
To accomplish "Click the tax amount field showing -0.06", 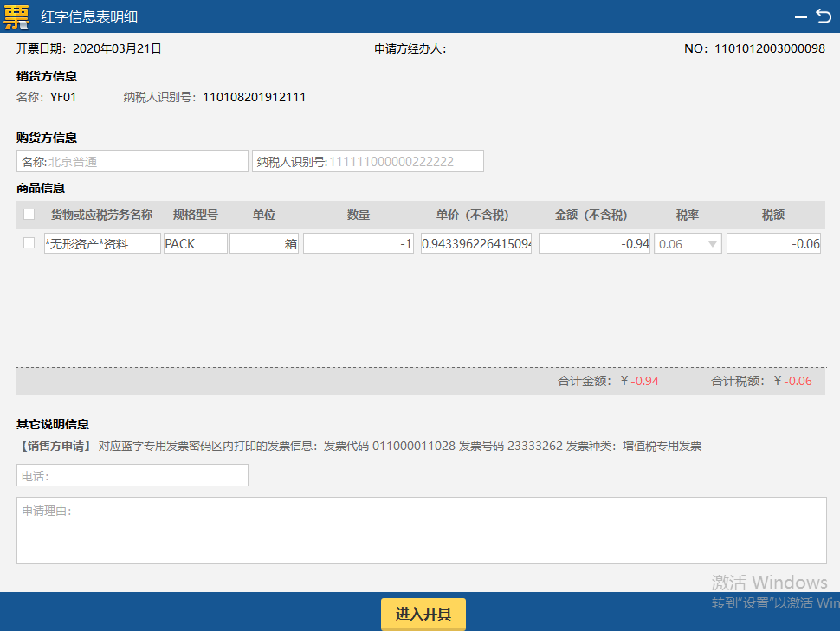I will [773, 243].
